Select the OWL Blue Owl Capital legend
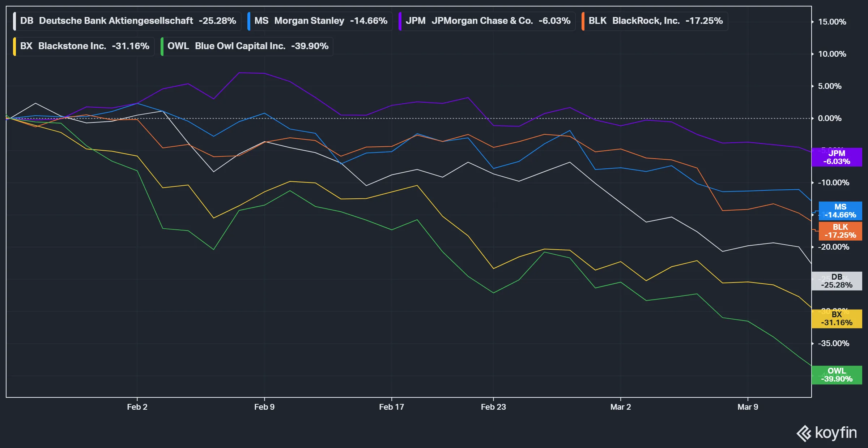 (247, 46)
